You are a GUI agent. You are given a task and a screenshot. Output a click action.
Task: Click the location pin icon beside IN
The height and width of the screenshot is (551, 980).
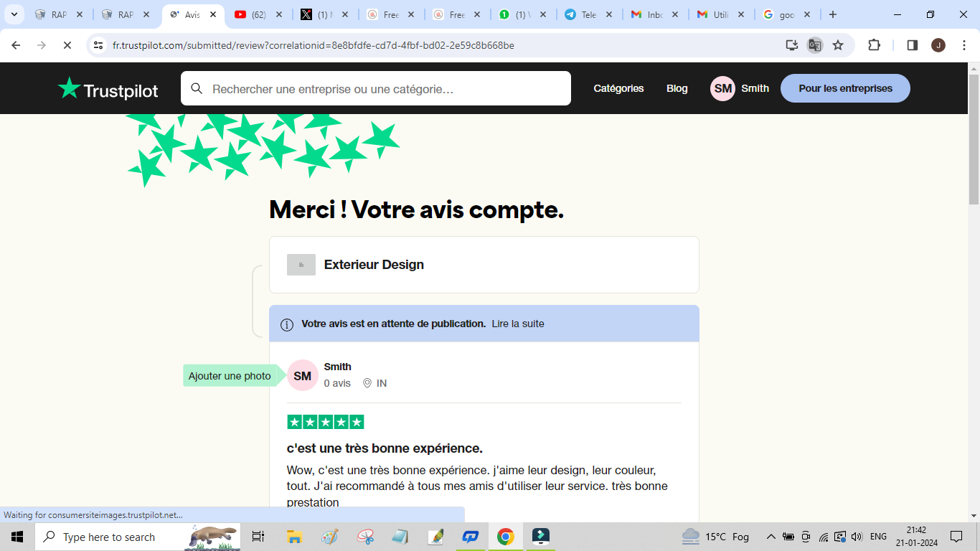[367, 383]
